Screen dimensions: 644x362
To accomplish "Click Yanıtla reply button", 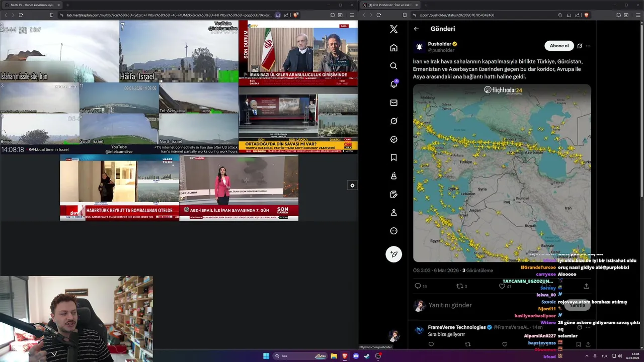I will (577, 305).
